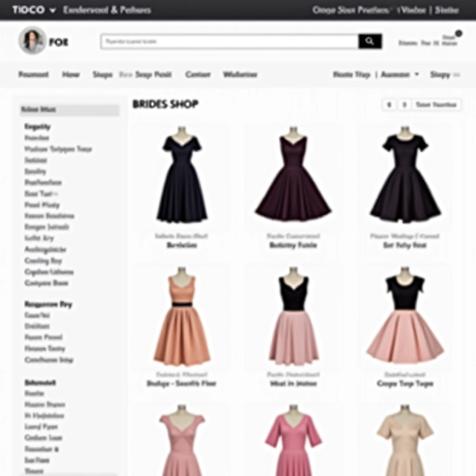This screenshot has width=476, height=476.
Task: Select the highlighted header row in sidebar
Action: [x=69, y=110]
